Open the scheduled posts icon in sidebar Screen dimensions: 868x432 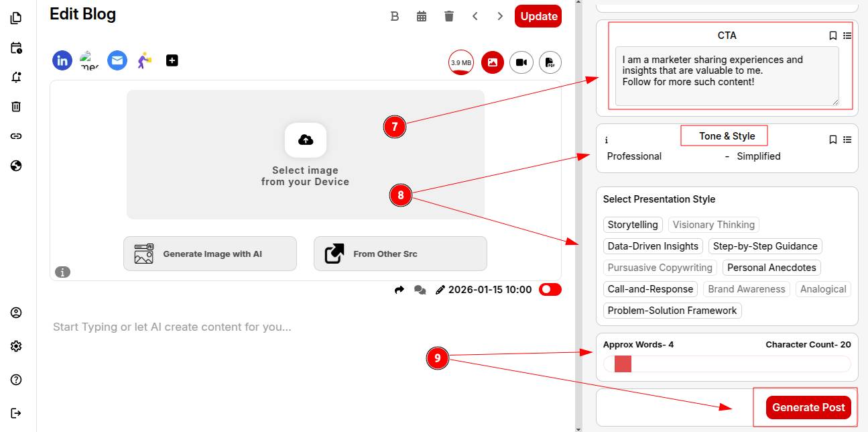(17, 48)
